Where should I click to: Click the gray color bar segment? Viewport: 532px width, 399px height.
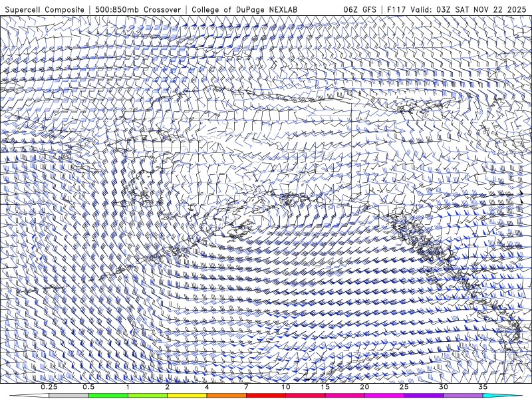[x=69, y=396]
